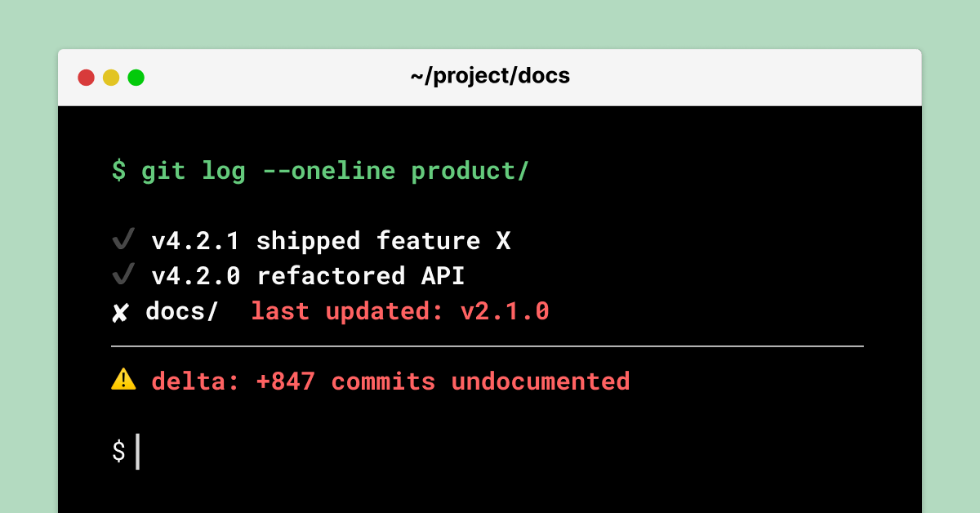Click the green $ prompt before git log
Image resolution: width=980 pixels, height=513 pixels.
119,171
